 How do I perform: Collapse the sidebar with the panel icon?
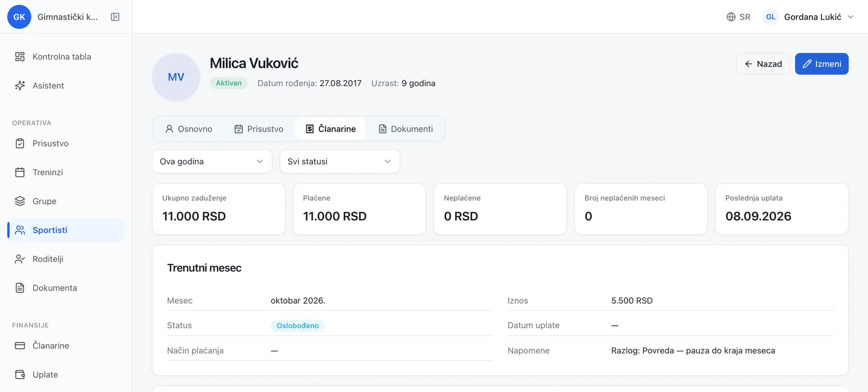tap(115, 17)
